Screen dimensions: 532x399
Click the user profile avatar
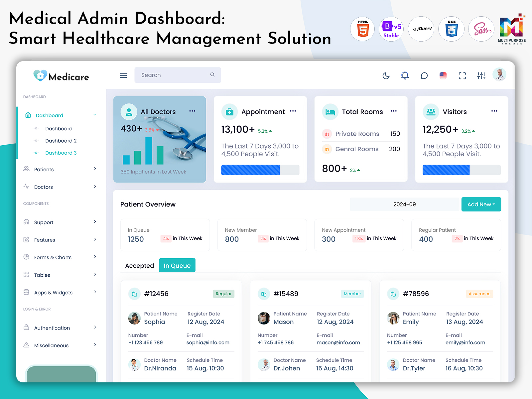pyautogui.click(x=499, y=74)
